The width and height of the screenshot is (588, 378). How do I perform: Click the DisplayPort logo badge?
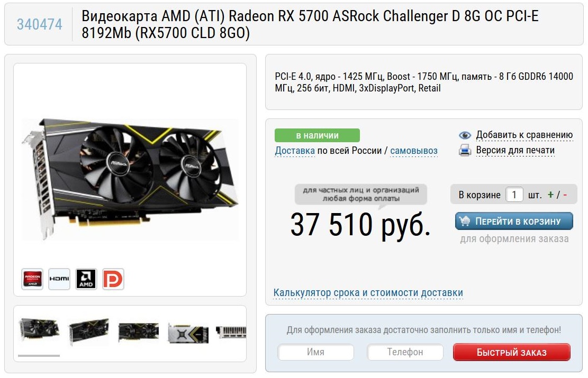click(x=113, y=279)
